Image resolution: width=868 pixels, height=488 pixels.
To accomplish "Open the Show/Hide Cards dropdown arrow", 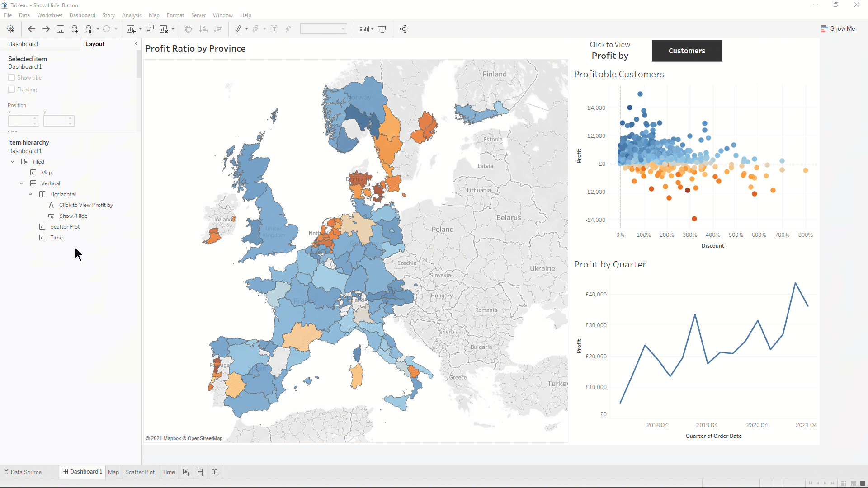I will click(372, 29).
